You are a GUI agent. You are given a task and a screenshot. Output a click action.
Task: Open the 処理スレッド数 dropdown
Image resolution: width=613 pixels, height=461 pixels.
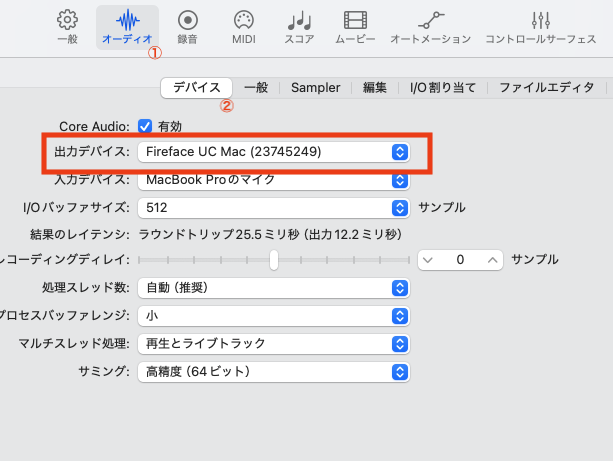click(273, 288)
